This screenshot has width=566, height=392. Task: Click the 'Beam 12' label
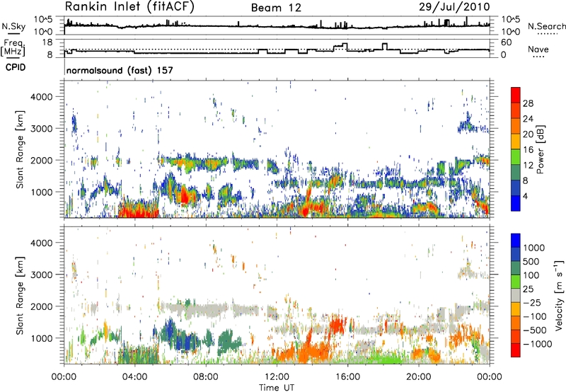click(276, 8)
